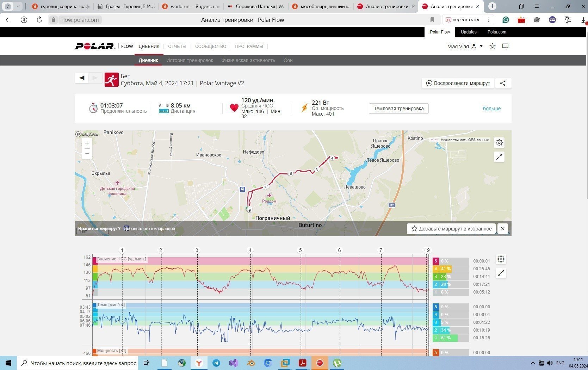Click the heart rate heart icon

(x=234, y=107)
